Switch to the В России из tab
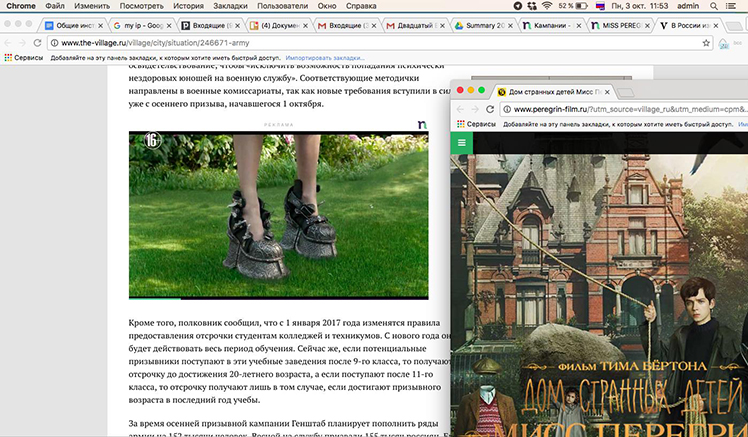 pyautogui.click(x=689, y=26)
